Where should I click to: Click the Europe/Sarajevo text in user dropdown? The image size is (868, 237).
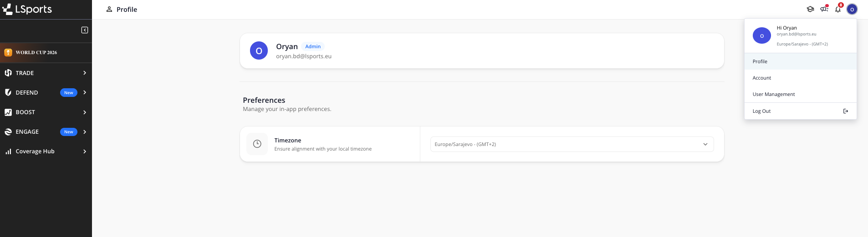(802, 44)
